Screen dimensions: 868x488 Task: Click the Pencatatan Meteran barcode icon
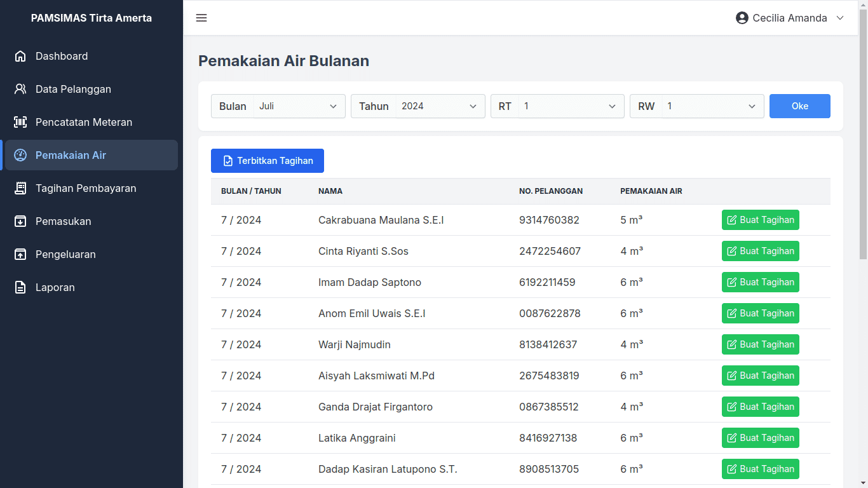pos(20,122)
